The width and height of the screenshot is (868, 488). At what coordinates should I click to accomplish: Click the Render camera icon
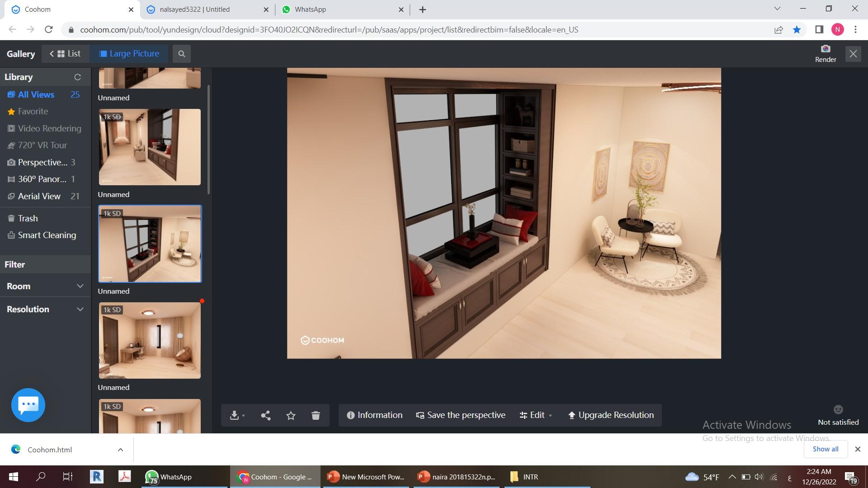[826, 49]
